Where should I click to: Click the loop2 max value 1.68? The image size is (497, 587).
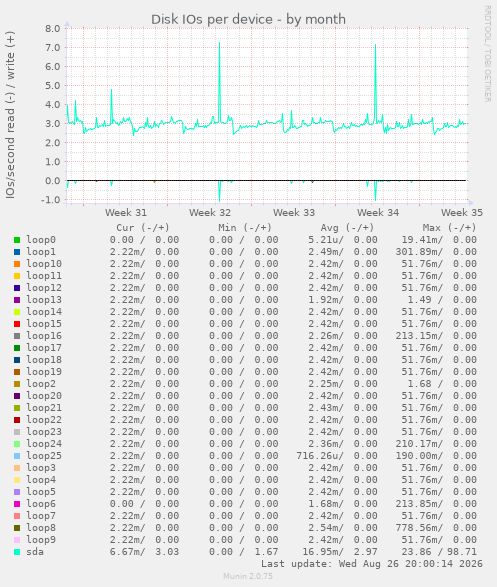point(419,384)
